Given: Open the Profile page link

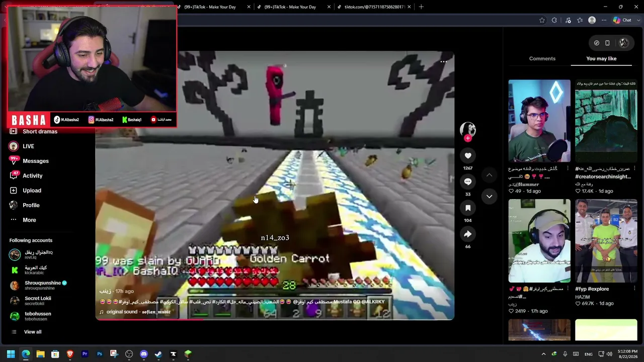Looking at the screenshot, I should tap(31, 205).
